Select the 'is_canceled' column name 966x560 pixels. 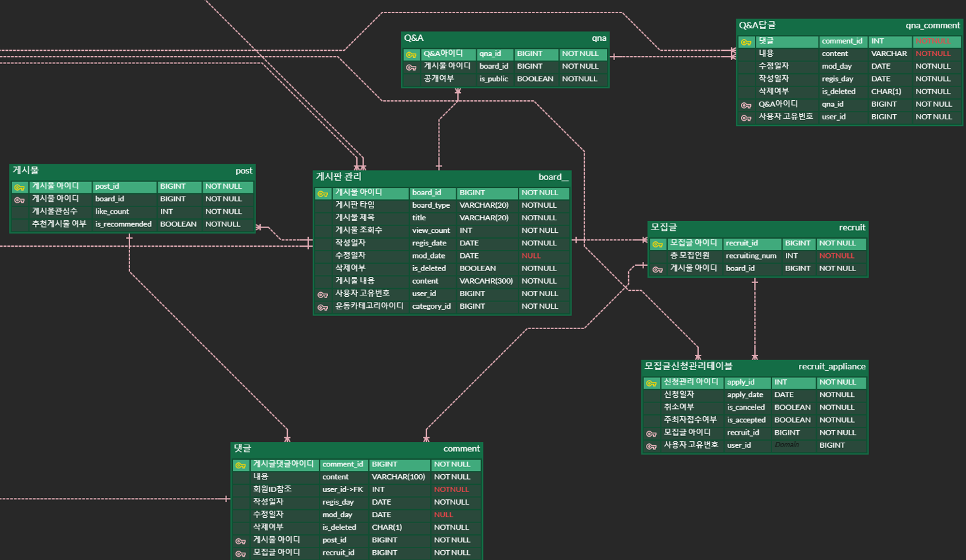(x=746, y=408)
